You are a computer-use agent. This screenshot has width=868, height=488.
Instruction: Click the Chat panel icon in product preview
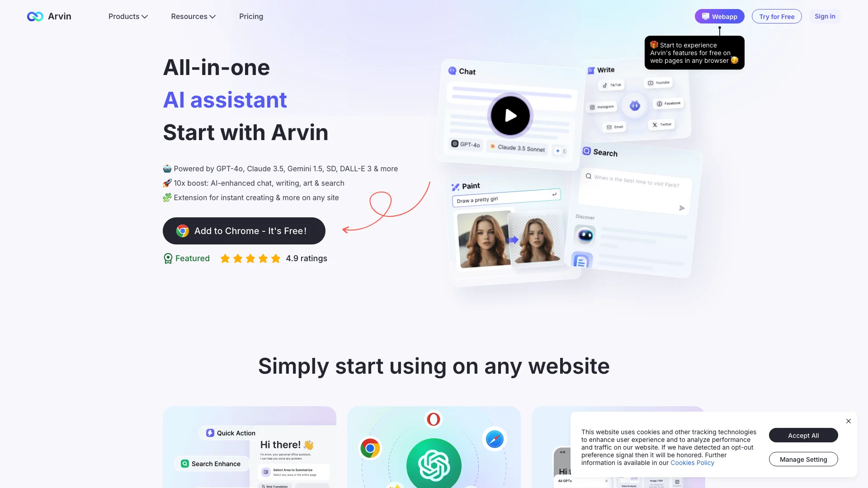click(454, 71)
